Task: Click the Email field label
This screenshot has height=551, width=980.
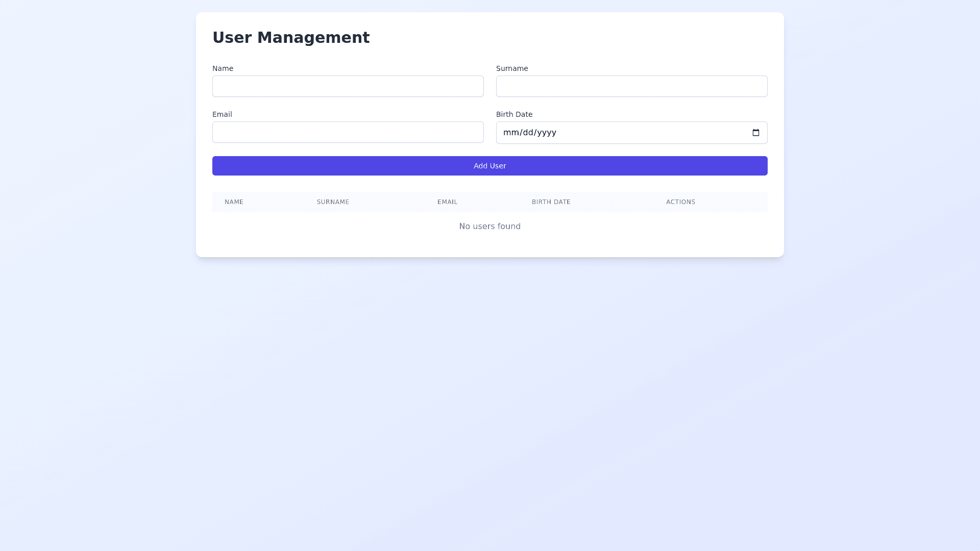Action: [x=222, y=114]
